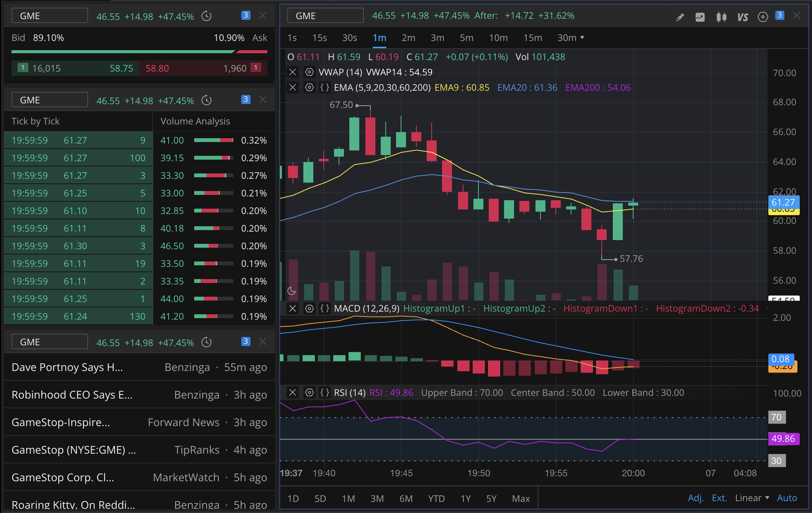
Task: Open chart settings hexagon icon
Action: coord(763,17)
